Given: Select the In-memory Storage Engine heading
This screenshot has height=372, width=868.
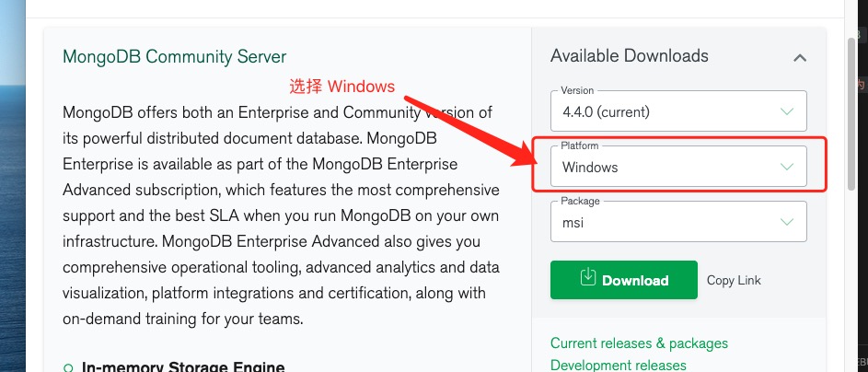Looking at the screenshot, I should pos(183,367).
